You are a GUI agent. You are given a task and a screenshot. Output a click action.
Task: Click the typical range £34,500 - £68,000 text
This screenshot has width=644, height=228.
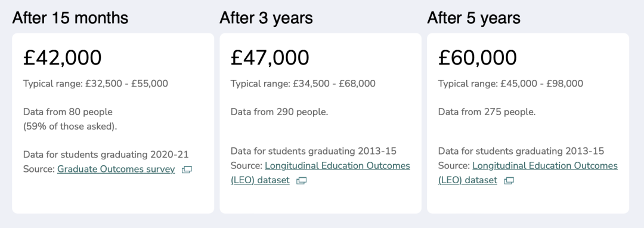(303, 84)
